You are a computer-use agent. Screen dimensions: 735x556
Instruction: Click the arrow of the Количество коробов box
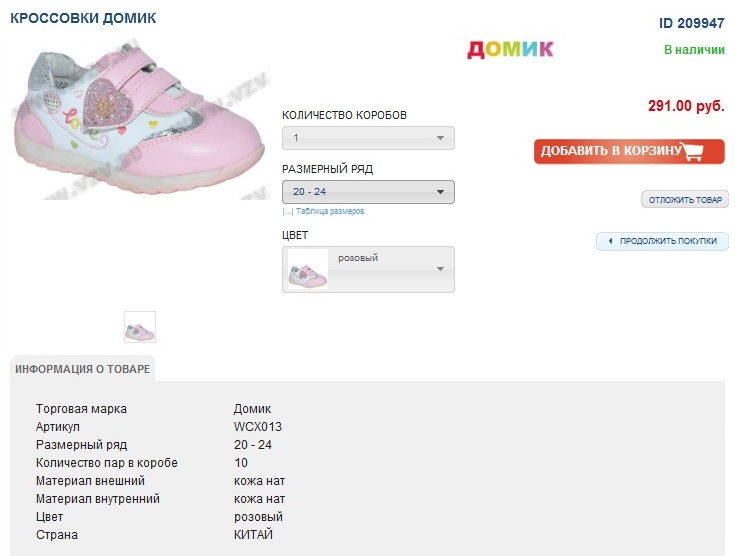[x=440, y=138]
